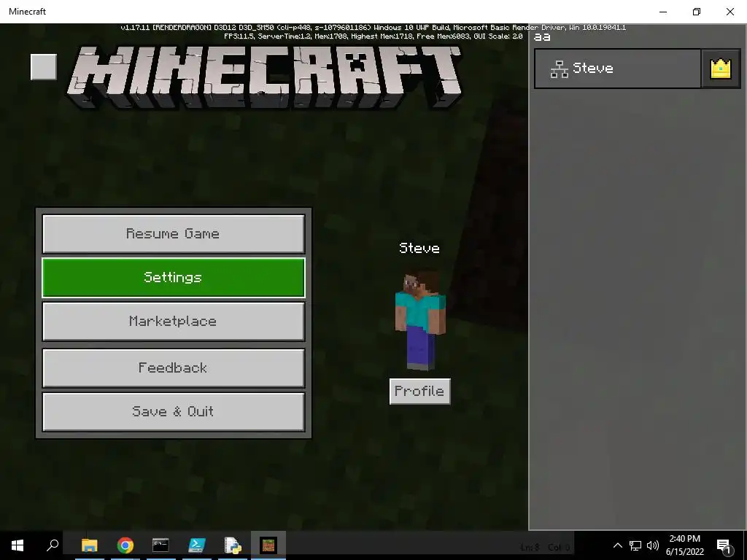The image size is (747, 560).
Task: Open network status tray icon
Action: [635, 545]
